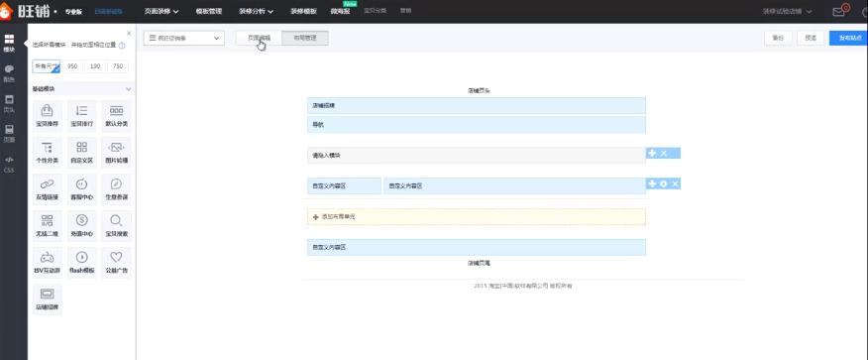This screenshot has height=360, width=868.
Task: Select the 个性分类 module icon
Action: 48,152
